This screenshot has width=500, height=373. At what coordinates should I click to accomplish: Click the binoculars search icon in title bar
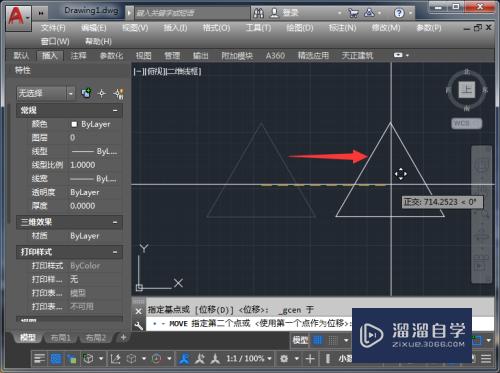(259, 13)
